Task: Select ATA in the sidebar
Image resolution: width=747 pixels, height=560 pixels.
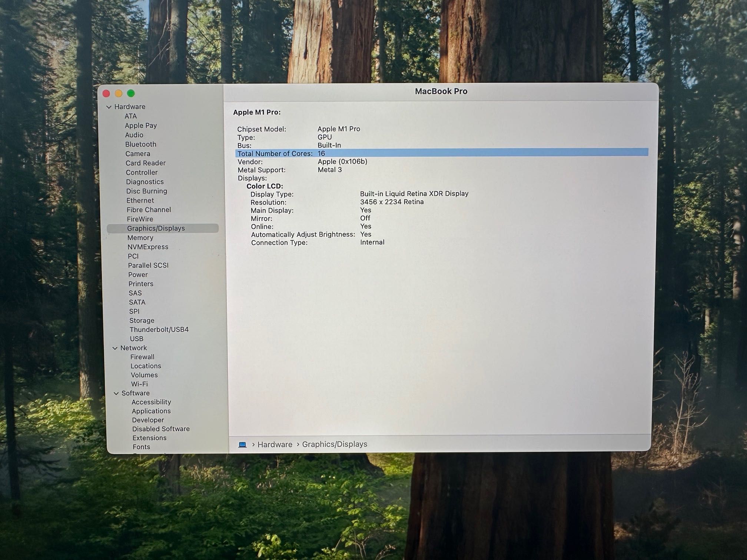Action: coord(131,116)
